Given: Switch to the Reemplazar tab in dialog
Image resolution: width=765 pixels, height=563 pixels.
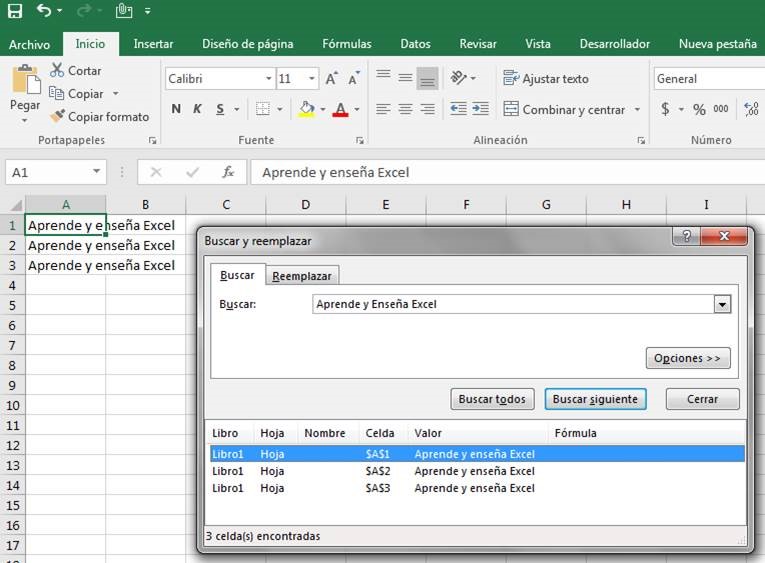Looking at the screenshot, I should [302, 276].
